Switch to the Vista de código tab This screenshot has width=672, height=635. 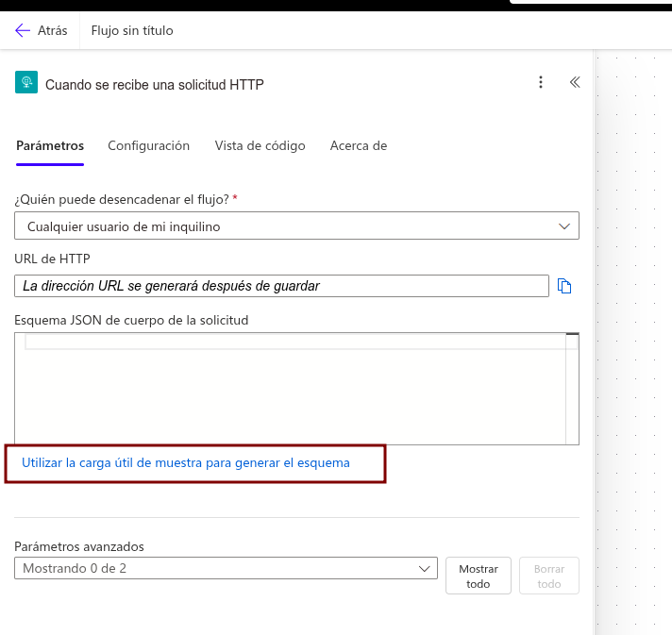point(260,145)
